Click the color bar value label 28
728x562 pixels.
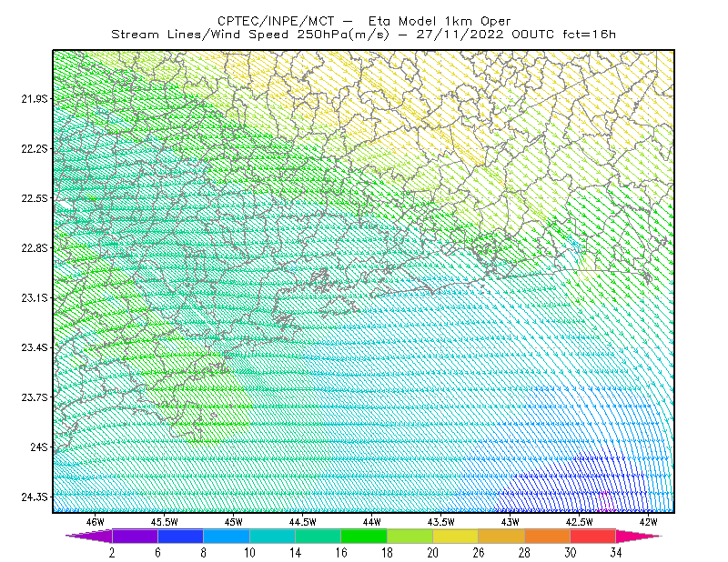click(x=524, y=553)
